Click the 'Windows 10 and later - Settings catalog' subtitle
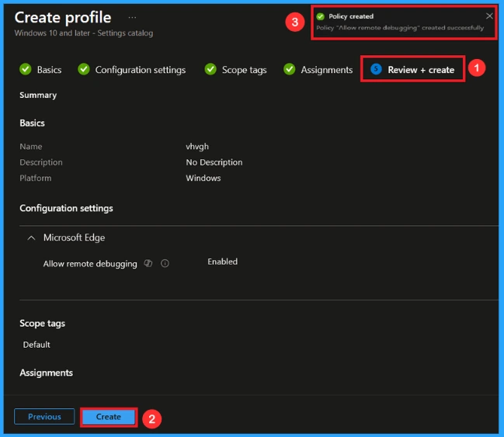This screenshot has height=437, width=504. click(x=84, y=33)
